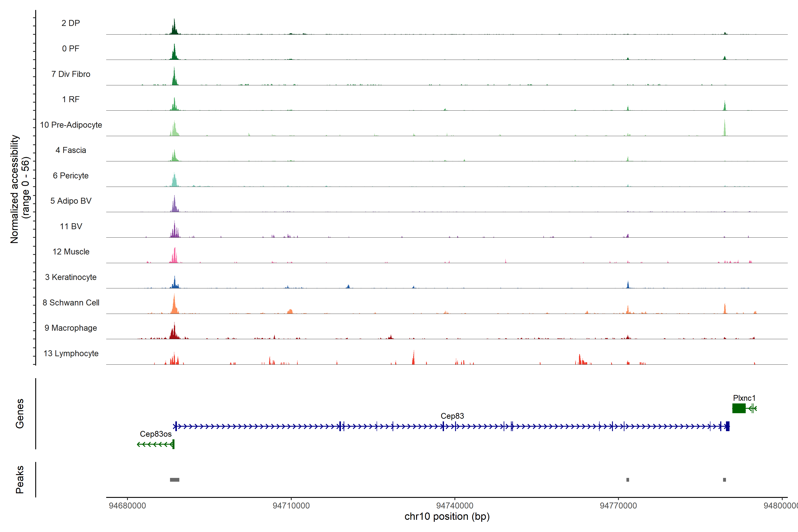Click the 94710000 axis tick label
This screenshot has height=532, width=798.
(x=291, y=506)
